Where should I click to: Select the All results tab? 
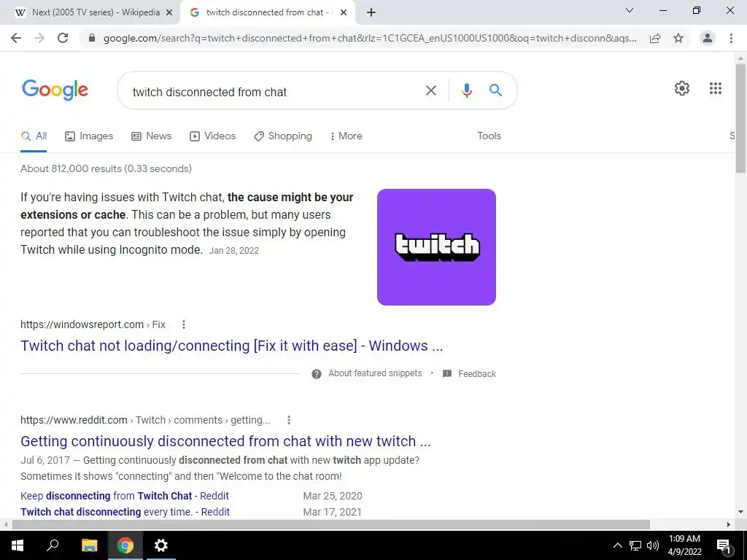34,136
